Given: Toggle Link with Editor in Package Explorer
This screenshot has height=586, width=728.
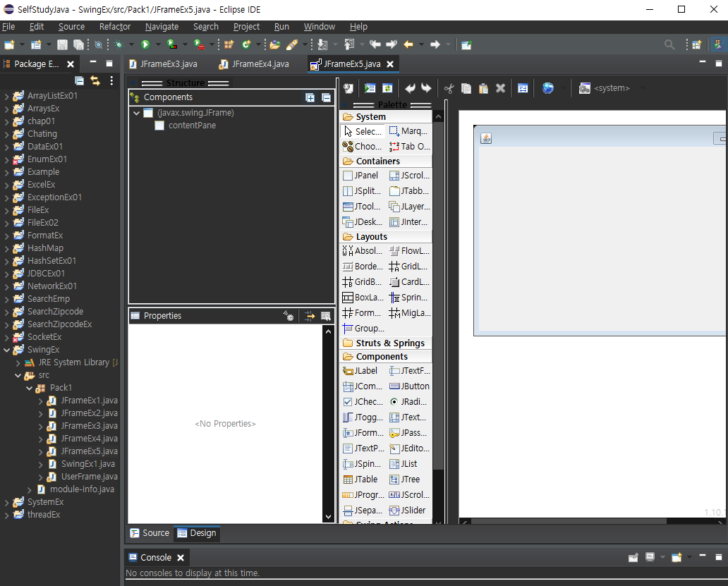Looking at the screenshot, I should [x=95, y=80].
